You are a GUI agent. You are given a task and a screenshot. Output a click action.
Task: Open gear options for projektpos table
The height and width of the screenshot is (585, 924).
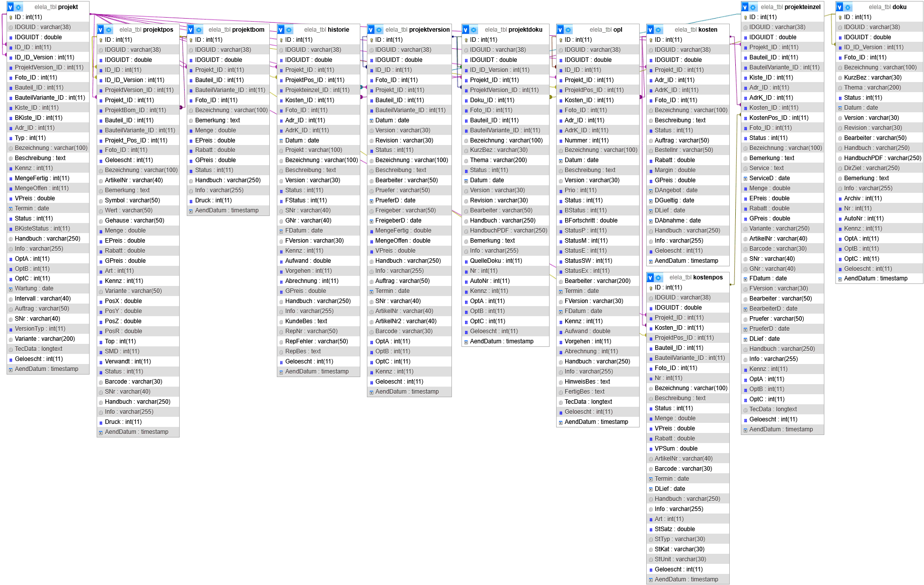(109, 30)
